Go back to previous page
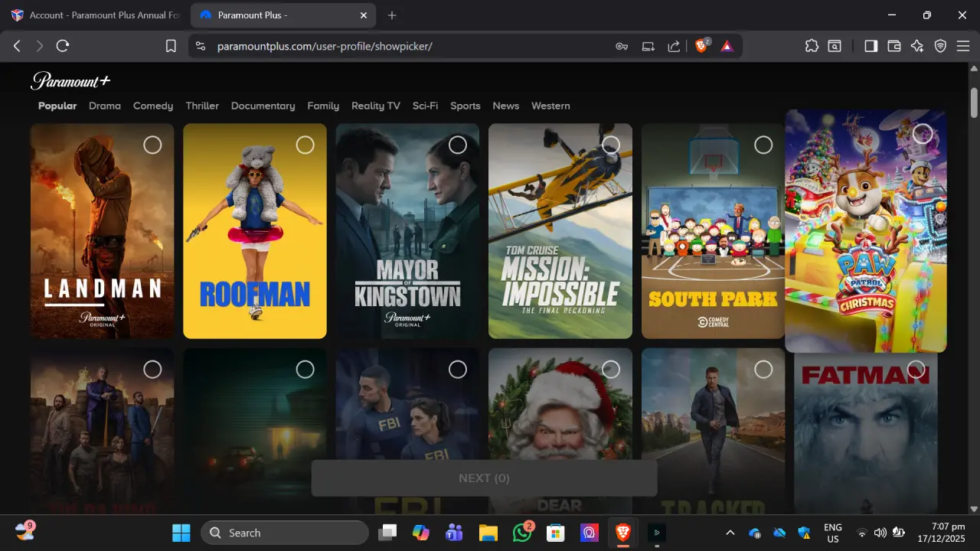This screenshot has height=551, width=980. point(17,46)
